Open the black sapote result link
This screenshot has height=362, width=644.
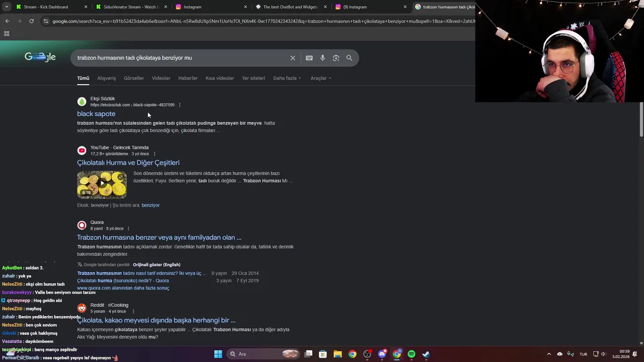96,114
